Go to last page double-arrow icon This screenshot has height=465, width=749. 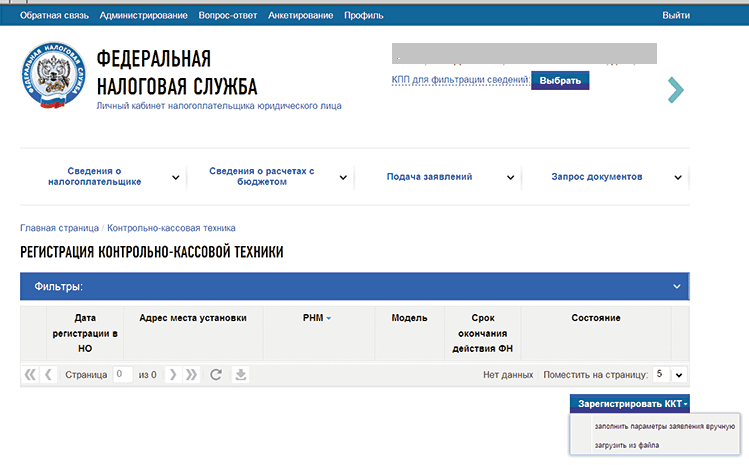click(x=192, y=375)
